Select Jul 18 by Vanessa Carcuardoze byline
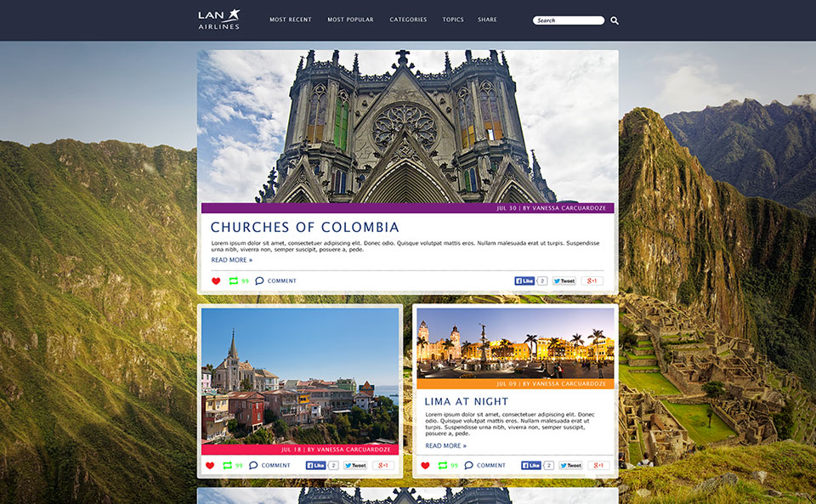The image size is (816, 504). coord(336,450)
